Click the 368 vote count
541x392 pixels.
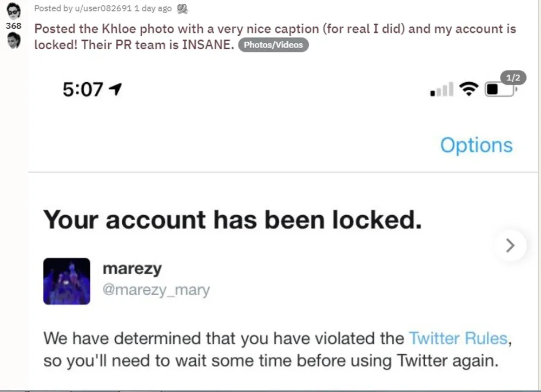tap(14, 26)
